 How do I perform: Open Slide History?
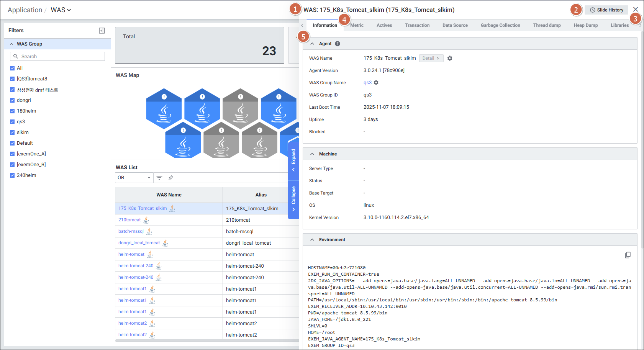(x=606, y=10)
